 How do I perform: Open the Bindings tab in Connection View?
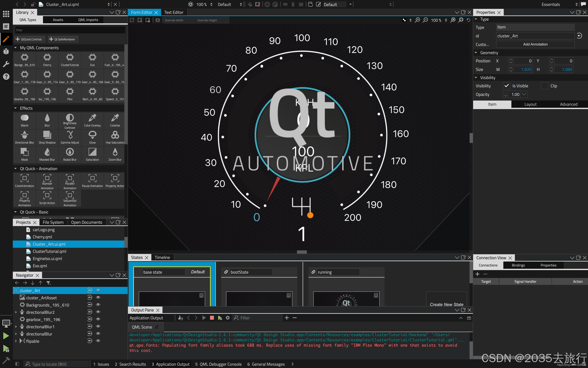click(x=518, y=265)
